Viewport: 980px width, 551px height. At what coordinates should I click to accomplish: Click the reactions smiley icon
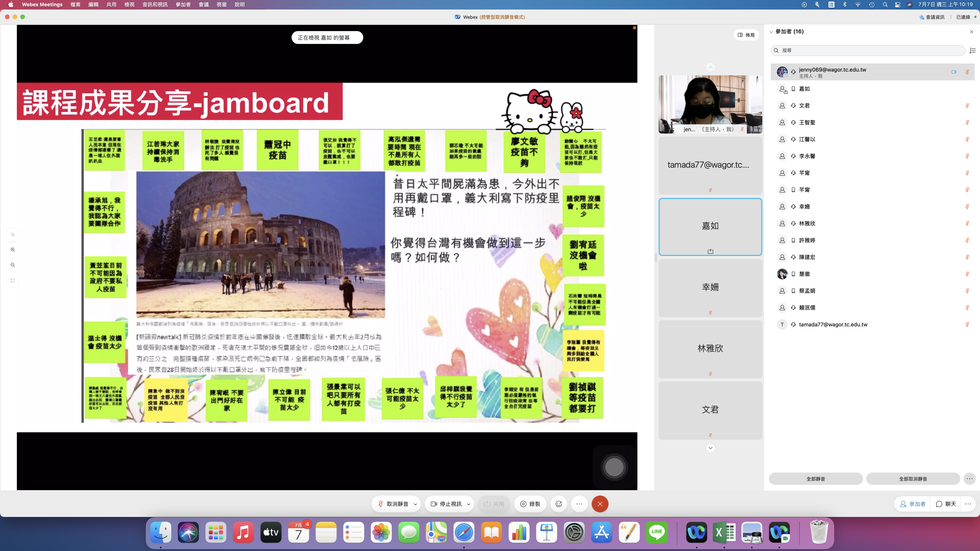559,504
